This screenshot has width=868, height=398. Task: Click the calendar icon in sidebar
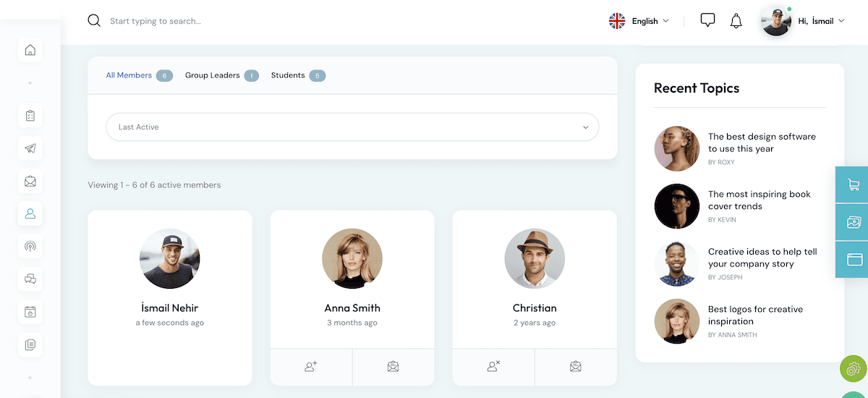coord(30,312)
